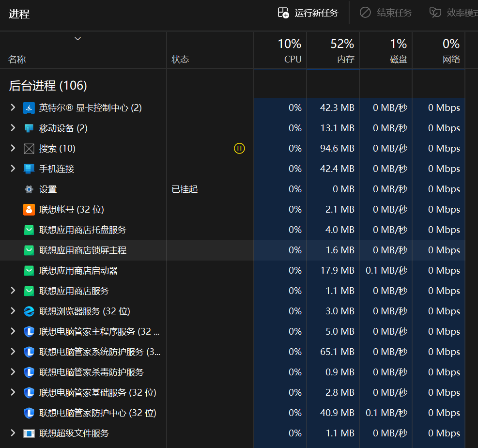478x448 pixels.
Task: Expand the 搜索 (10) group
Action: click(x=13, y=148)
